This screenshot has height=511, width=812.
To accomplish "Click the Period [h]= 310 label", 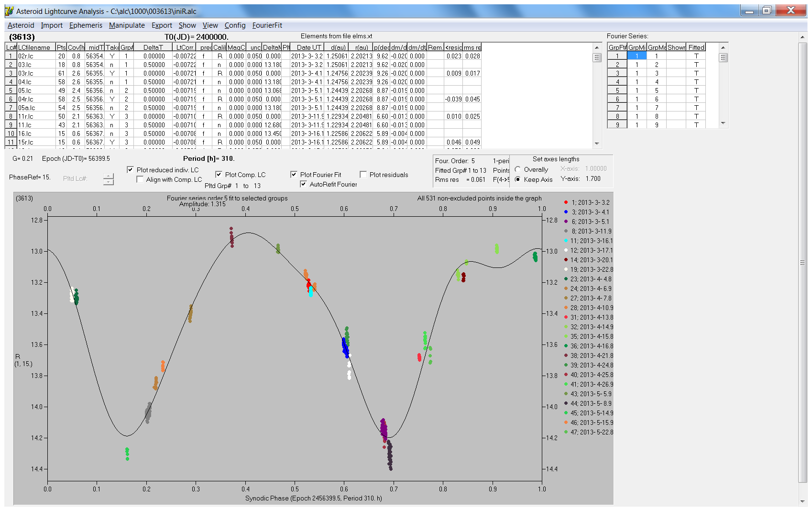I will click(x=209, y=158).
